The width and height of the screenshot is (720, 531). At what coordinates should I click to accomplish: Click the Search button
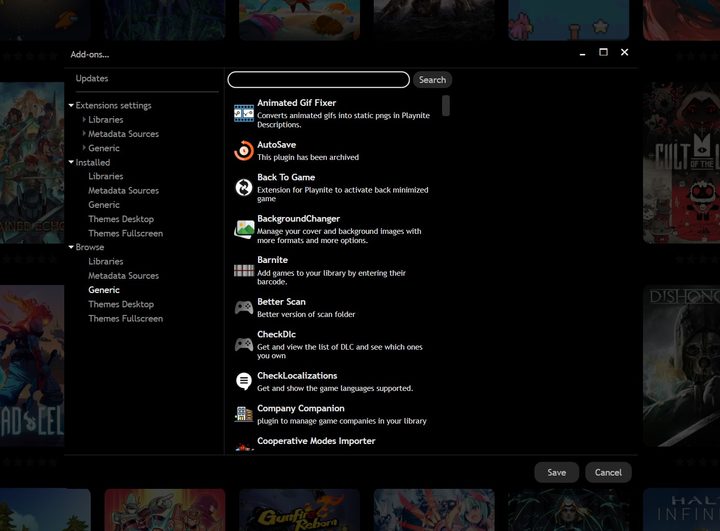pos(432,80)
